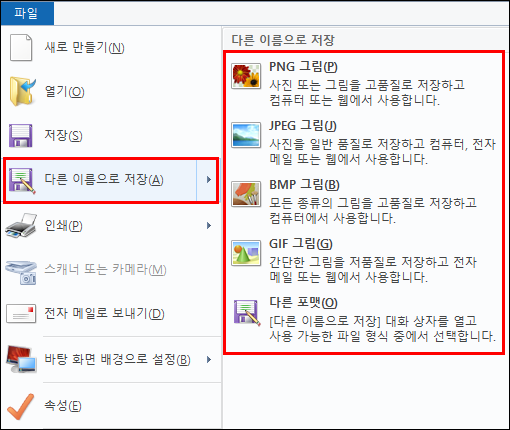510x430 pixels.
Task: Click the floppy disk icon for 저장
Action: click(21, 136)
